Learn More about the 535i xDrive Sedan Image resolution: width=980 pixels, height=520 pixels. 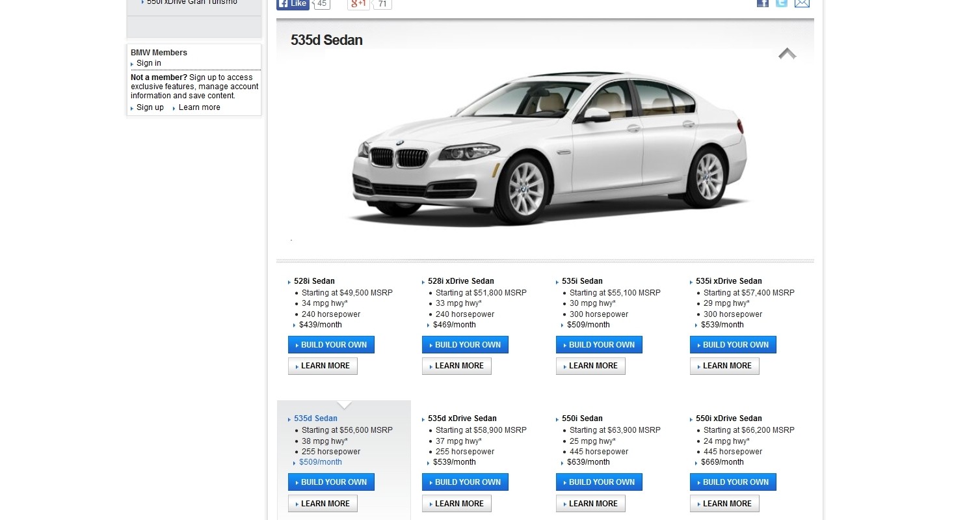(x=724, y=366)
